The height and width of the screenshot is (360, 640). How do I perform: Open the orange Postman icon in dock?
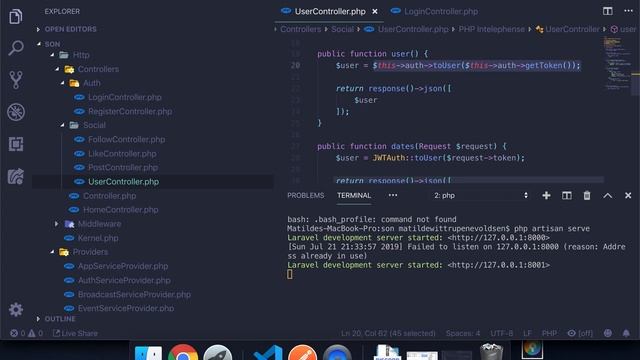point(302,352)
